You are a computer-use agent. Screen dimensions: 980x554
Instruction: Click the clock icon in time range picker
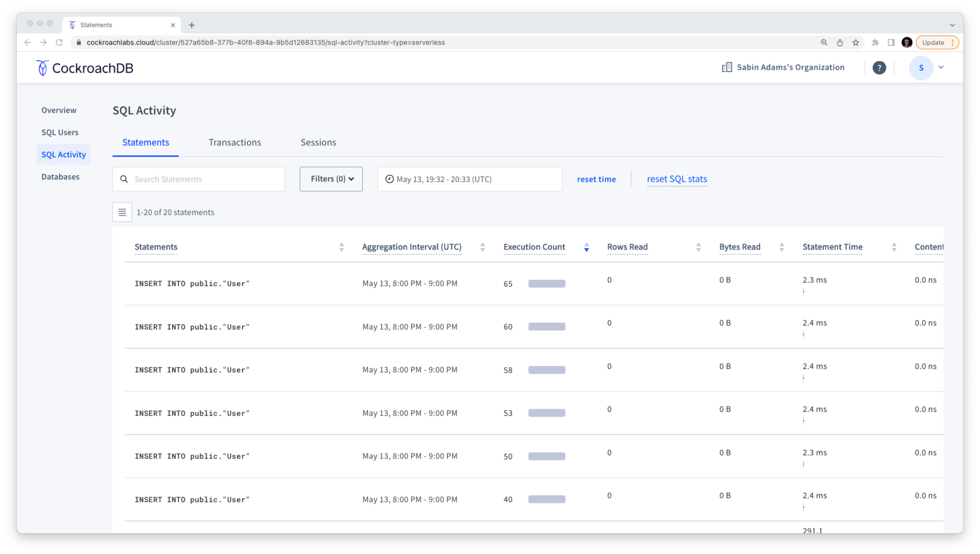pyautogui.click(x=389, y=179)
